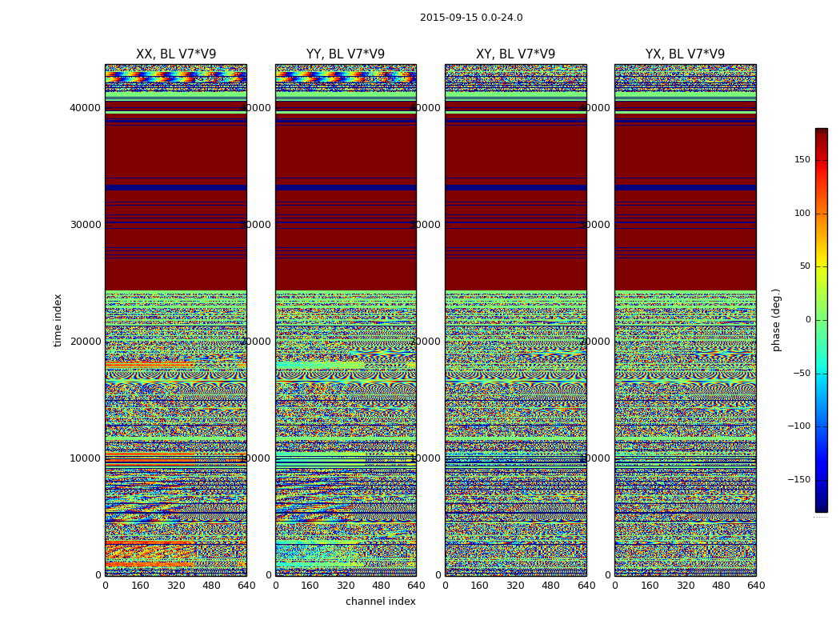The width and height of the screenshot is (840, 640).
Task: Select the "XX, BL V7*V9" panel title
Action: pos(176,54)
